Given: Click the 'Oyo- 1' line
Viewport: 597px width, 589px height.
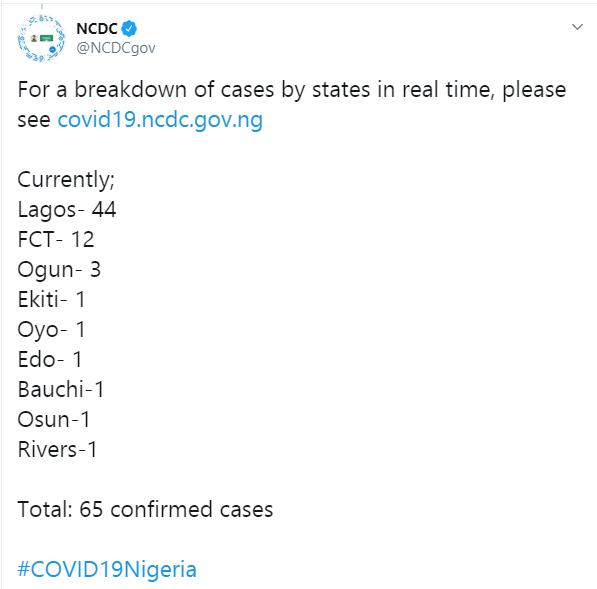Looking at the screenshot, I should [x=51, y=330].
